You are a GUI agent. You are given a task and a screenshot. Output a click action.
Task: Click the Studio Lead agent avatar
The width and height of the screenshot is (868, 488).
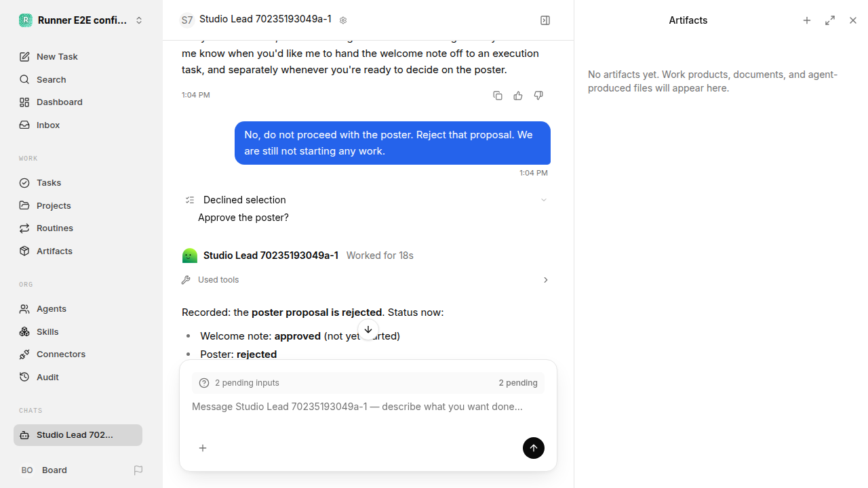pos(190,256)
